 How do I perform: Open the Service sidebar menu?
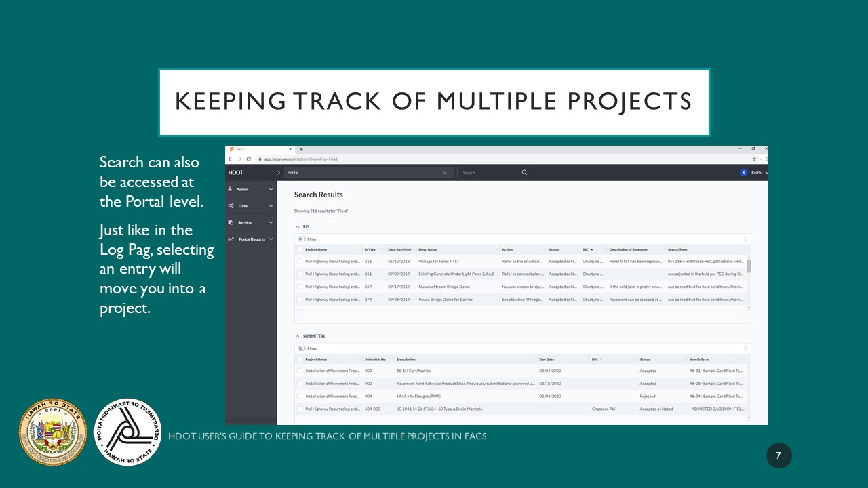click(x=251, y=222)
